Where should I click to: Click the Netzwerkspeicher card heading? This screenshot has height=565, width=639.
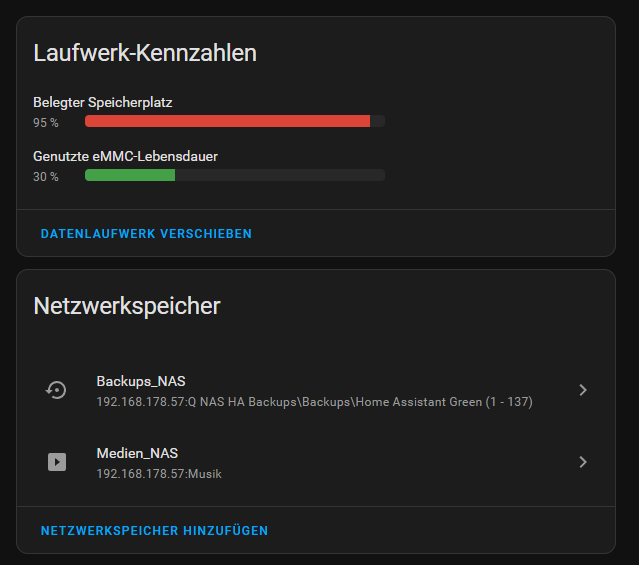tap(127, 306)
